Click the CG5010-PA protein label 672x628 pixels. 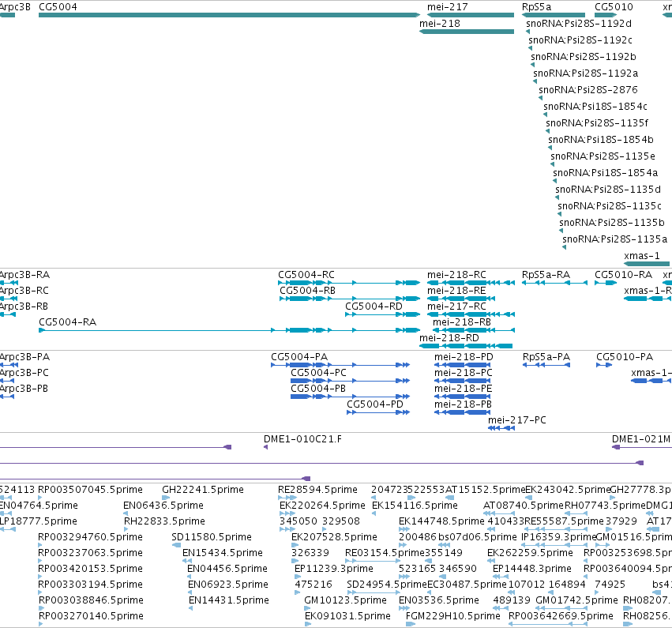(625, 357)
